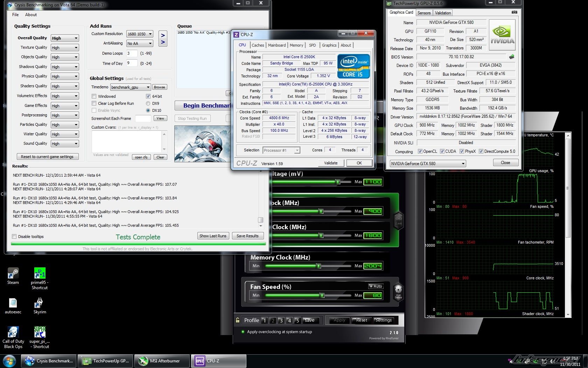The height and width of the screenshot is (368, 588).
Task: Open the Windows Start orb
Action: tap(9, 361)
